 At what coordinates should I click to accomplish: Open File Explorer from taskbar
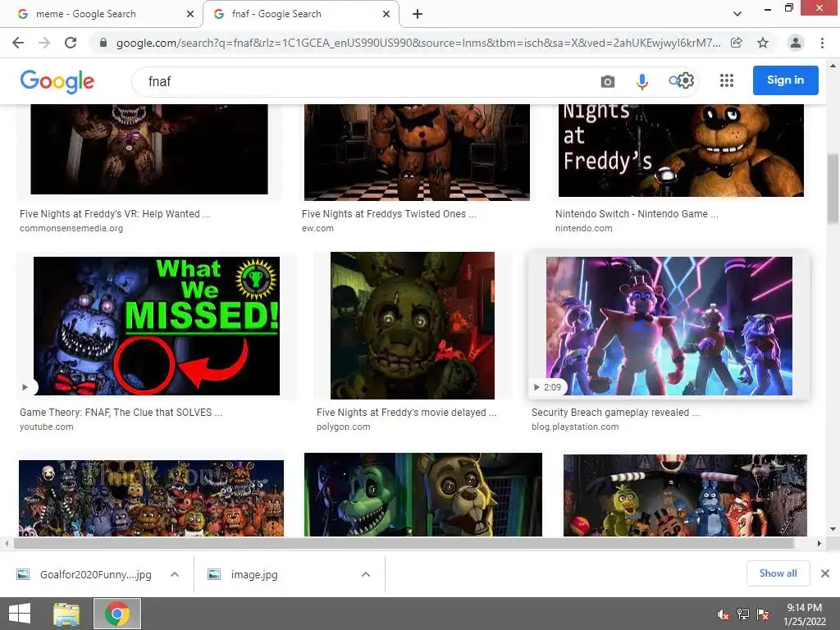(66, 614)
